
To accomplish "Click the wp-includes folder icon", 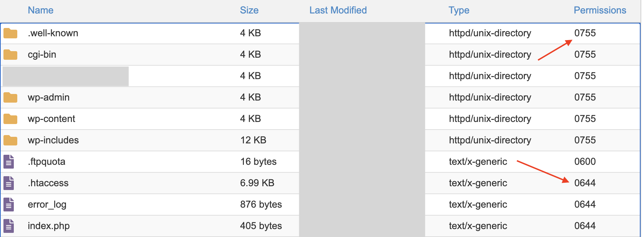I will 10,140.
